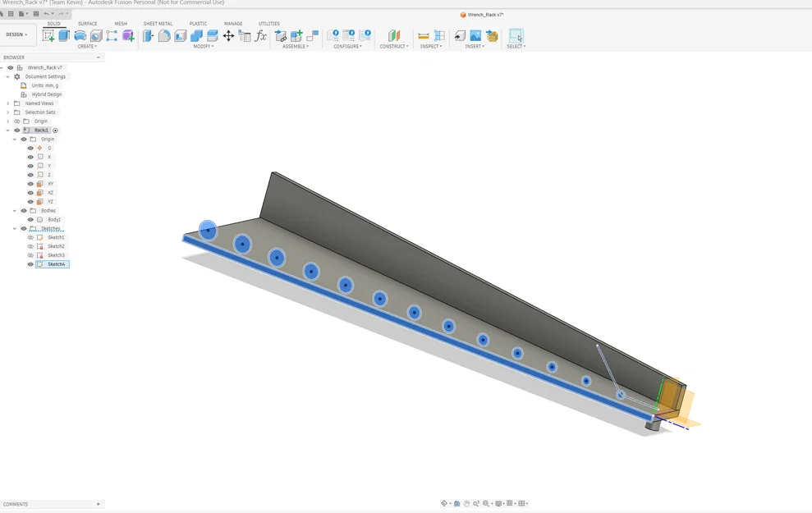The image size is (812, 513).
Task: Hide the XY plane eye icon
Action: click(30, 184)
